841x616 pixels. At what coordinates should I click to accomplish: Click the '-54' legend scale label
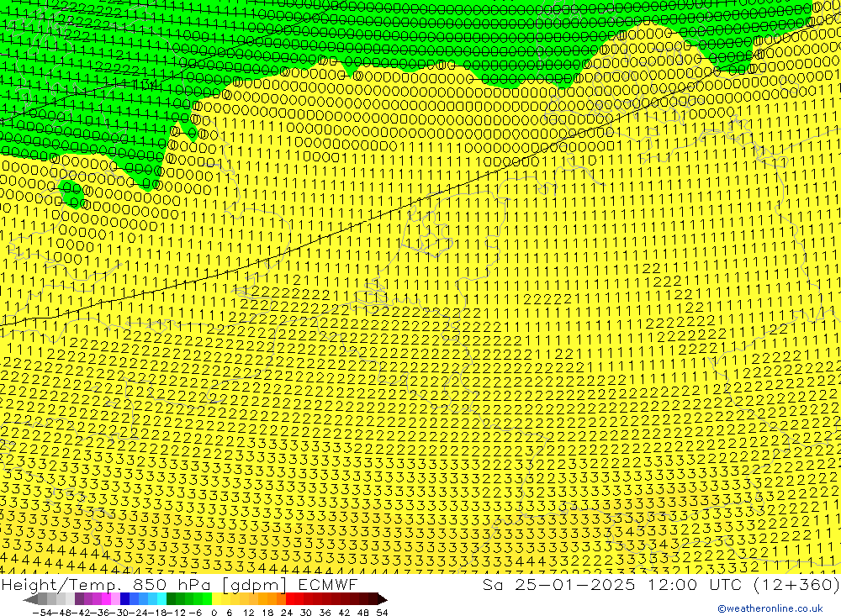(x=42, y=613)
